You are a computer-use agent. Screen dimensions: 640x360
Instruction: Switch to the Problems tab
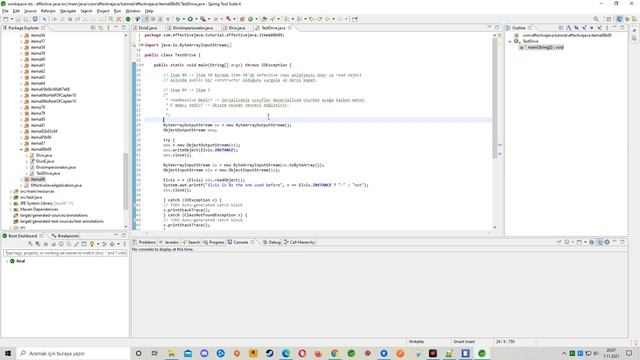147,242
